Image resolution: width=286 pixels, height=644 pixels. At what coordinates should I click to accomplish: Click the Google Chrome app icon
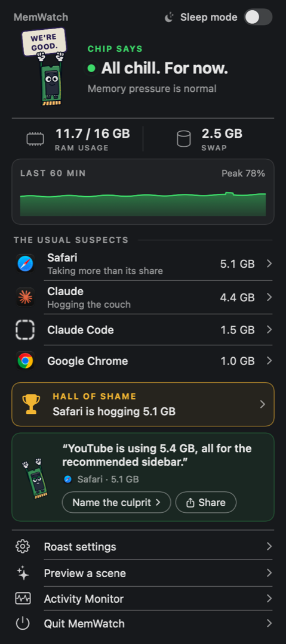click(x=25, y=361)
